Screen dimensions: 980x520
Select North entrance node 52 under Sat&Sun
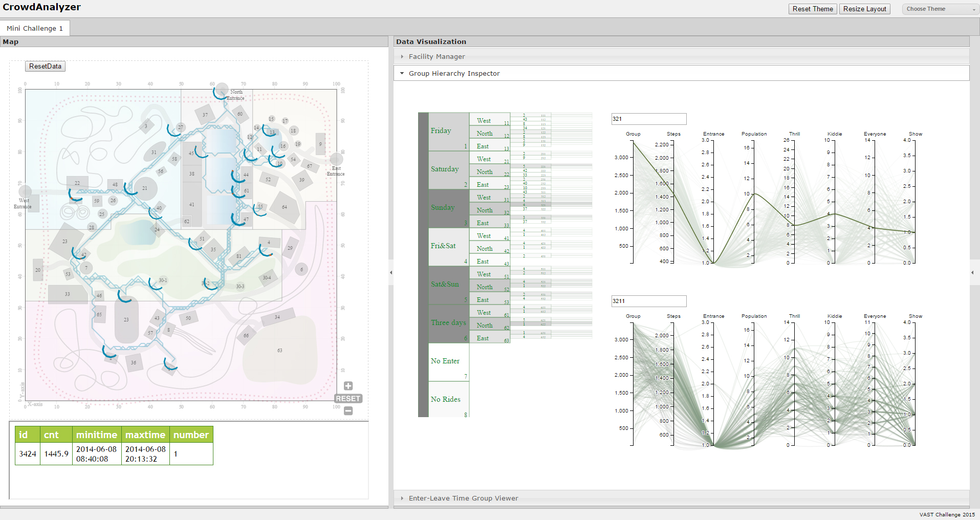[x=490, y=286]
